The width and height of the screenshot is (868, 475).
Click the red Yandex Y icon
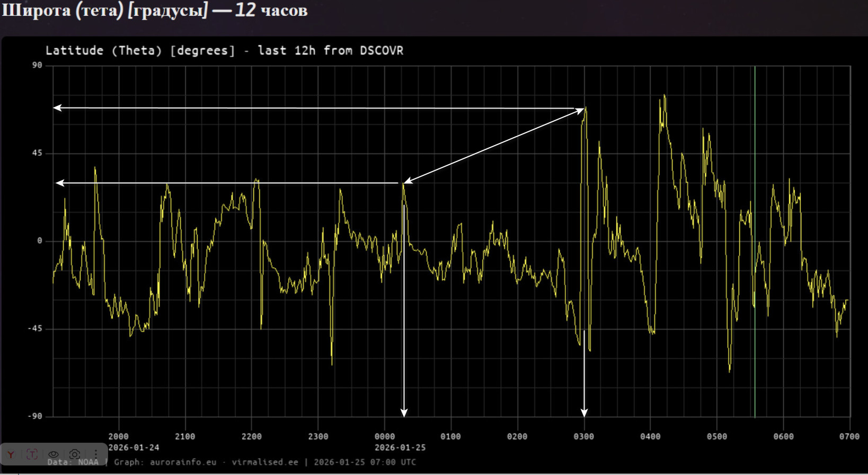pyautogui.click(x=11, y=454)
